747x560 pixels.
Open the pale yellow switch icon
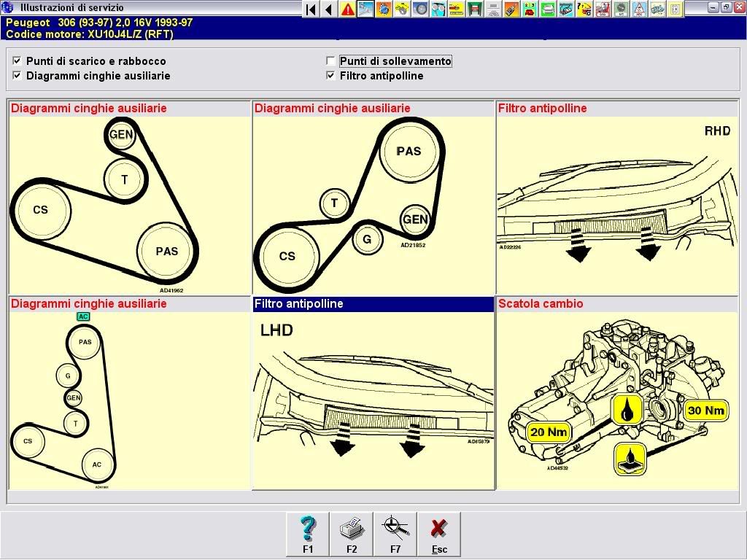click(676, 9)
